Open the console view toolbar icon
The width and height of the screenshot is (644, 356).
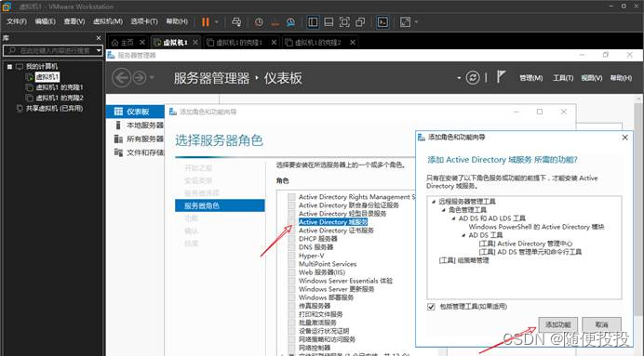pos(382,22)
